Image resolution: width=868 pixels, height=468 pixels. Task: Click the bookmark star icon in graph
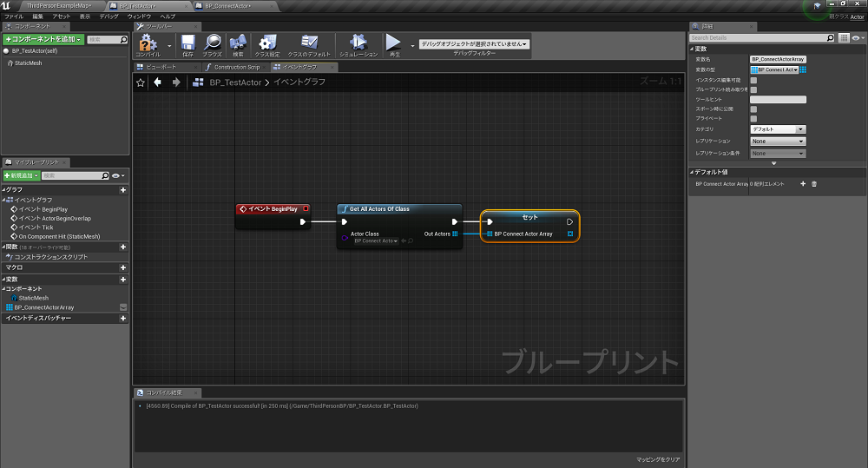pyautogui.click(x=141, y=82)
